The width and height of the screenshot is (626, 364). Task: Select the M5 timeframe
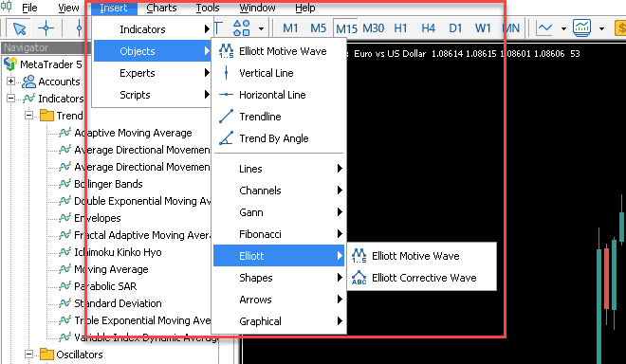[318, 28]
